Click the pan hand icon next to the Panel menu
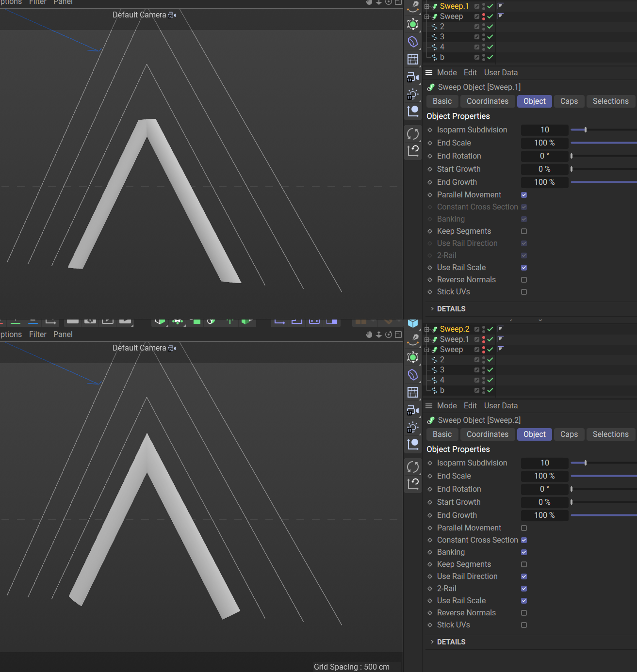Viewport: 637px width, 672px height. [x=369, y=335]
